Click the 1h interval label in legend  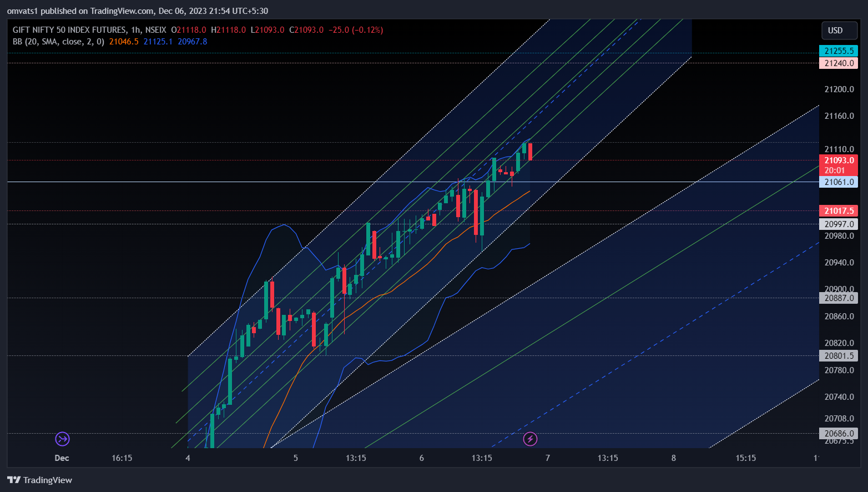tap(136, 30)
